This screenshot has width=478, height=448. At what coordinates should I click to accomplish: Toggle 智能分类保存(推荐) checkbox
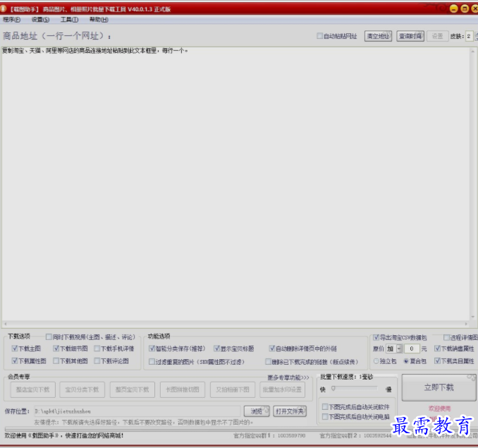(x=152, y=349)
